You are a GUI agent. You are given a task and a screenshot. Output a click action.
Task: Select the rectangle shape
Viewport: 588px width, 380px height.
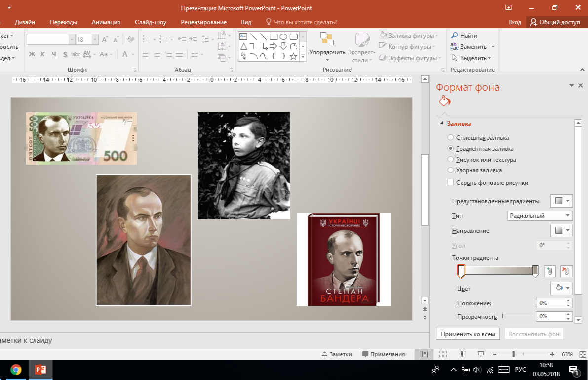pyautogui.click(x=274, y=37)
